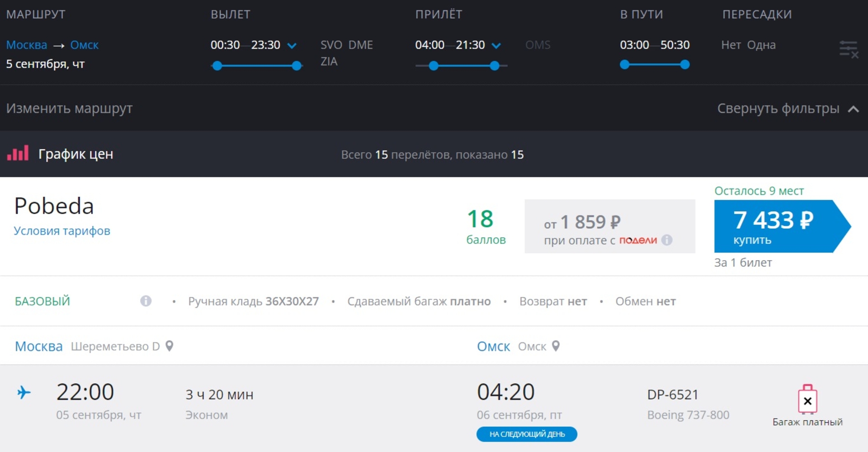Image resolution: width=868 pixels, height=452 pixels.
Task: Expand the arrival time range dropdown
Action: click(x=496, y=46)
